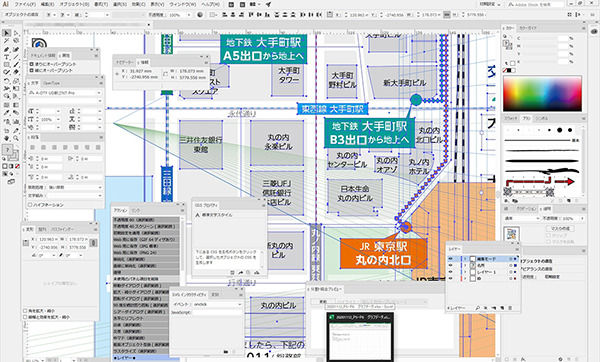The width and height of the screenshot is (600, 362).
Task: Select the Line Segment tool
Action: [x=16, y=57]
